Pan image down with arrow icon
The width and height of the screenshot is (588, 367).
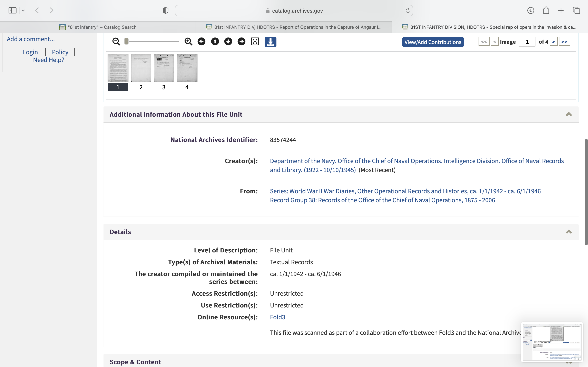tap(228, 42)
